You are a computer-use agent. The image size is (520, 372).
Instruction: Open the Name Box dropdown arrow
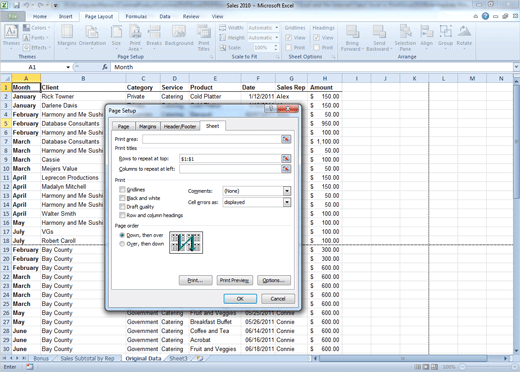(x=68, y=67)
